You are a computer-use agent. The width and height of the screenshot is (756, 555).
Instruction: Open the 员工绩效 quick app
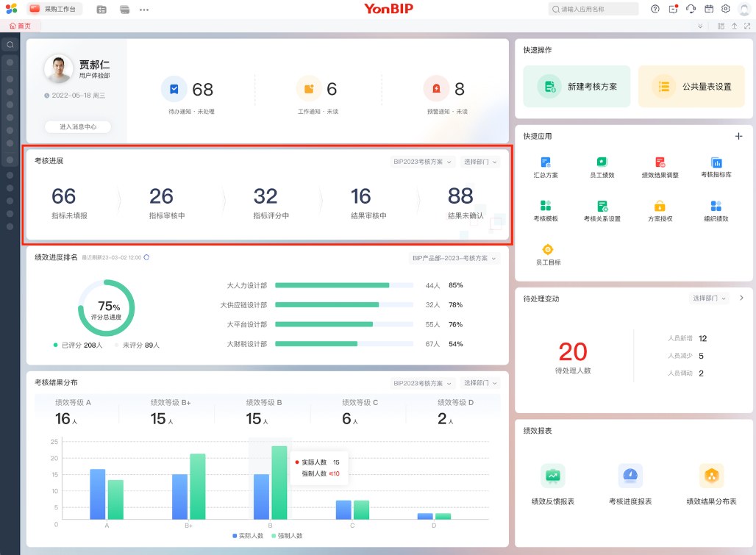602,167
